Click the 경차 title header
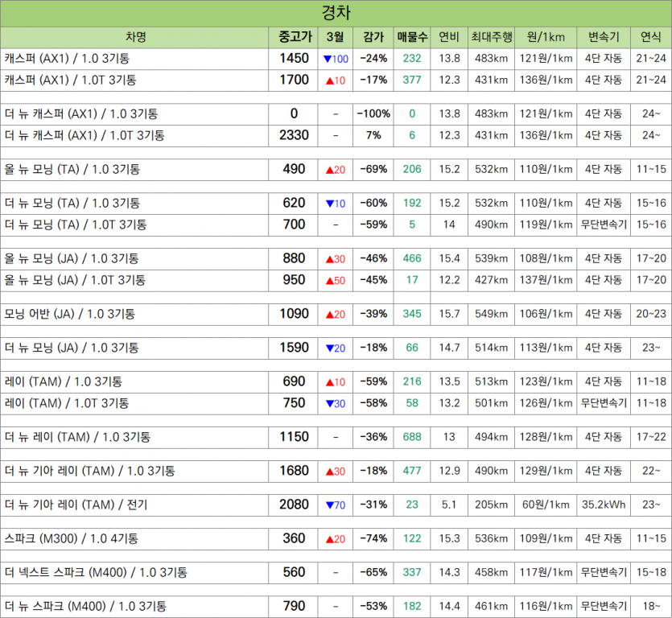Image resolution: width=672 pixels, height=618 pixels. point(336,13)
